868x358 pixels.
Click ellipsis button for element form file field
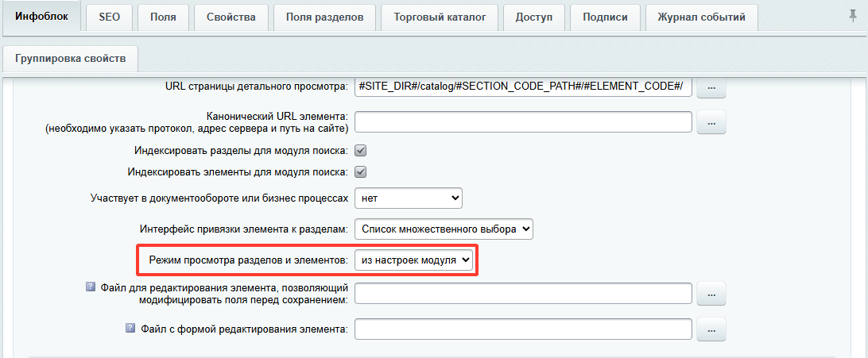711,330
